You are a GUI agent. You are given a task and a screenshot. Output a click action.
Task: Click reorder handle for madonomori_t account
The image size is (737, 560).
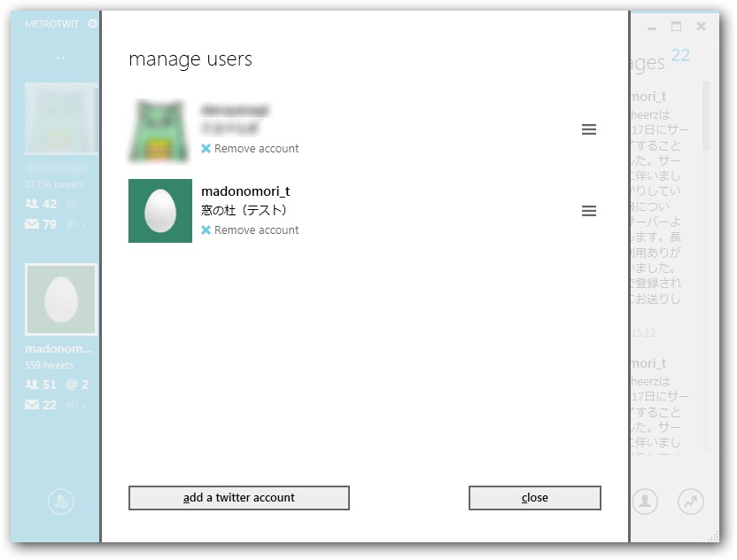(589, 211)
